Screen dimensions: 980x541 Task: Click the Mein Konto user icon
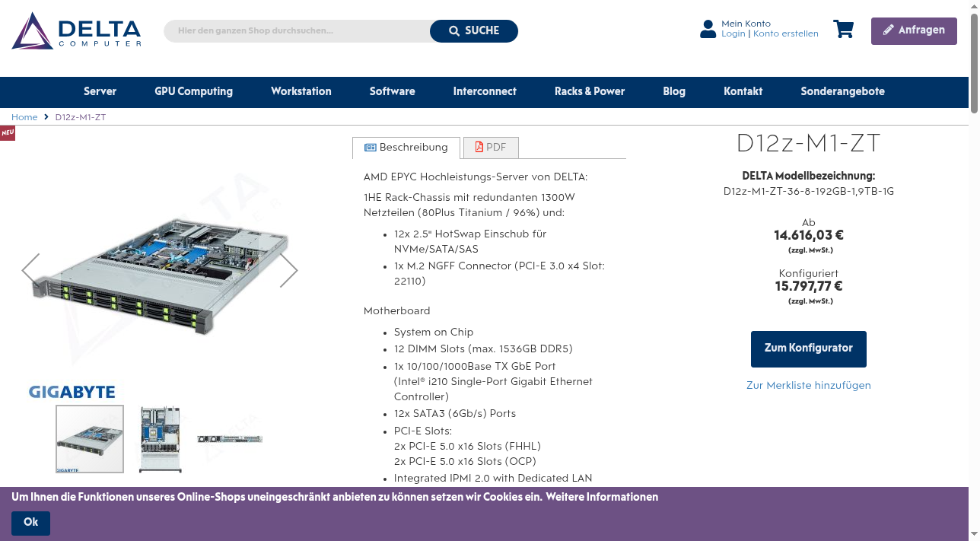708,29
